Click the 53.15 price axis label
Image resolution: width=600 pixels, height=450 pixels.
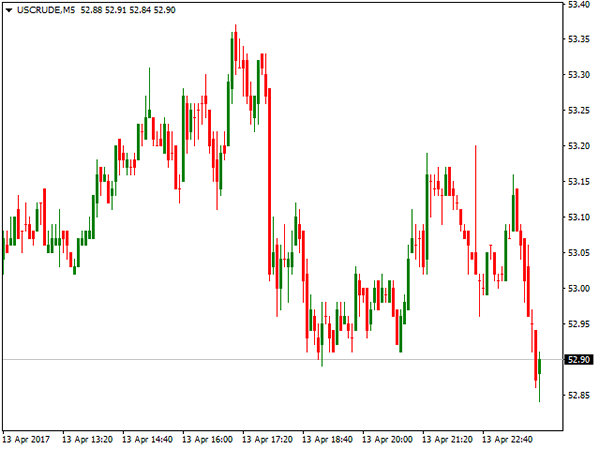pyautogui.click(x=579, y=182)
